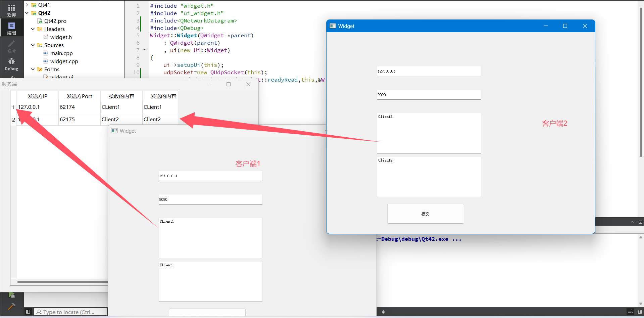Click the Qt42.pro file icon
The height and width of the screenshot is (318, 644).
click(40, 21)
